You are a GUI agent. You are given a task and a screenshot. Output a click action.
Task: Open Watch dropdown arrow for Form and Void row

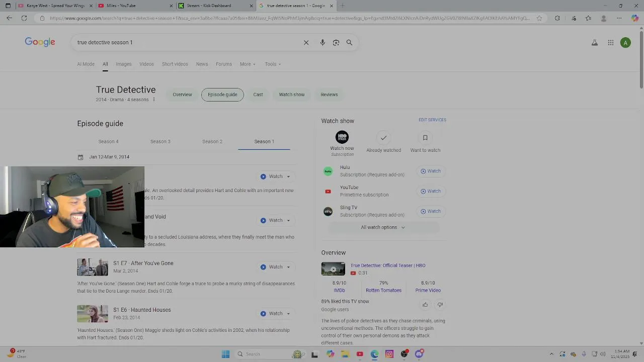[288, 220]
